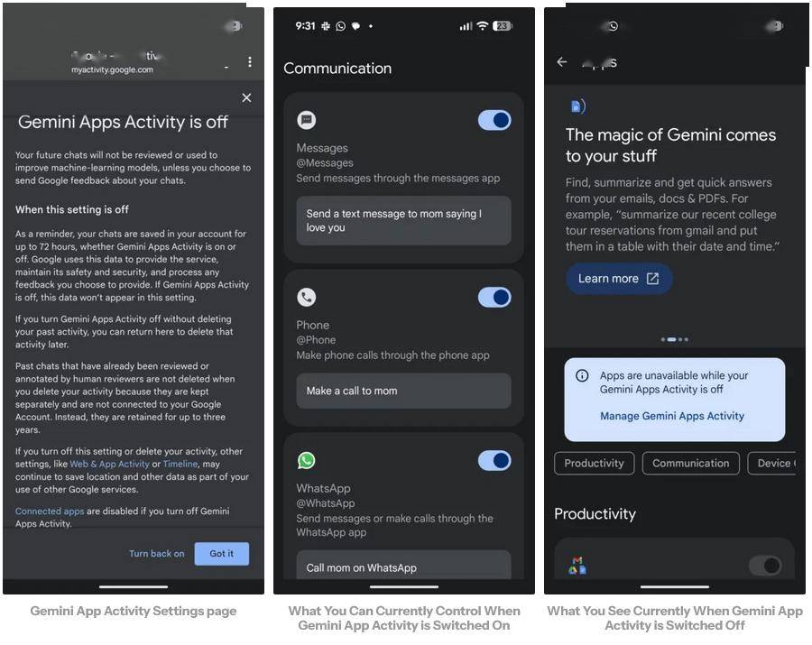Switch to the Device category chip
812x645 pixels.
772,464
